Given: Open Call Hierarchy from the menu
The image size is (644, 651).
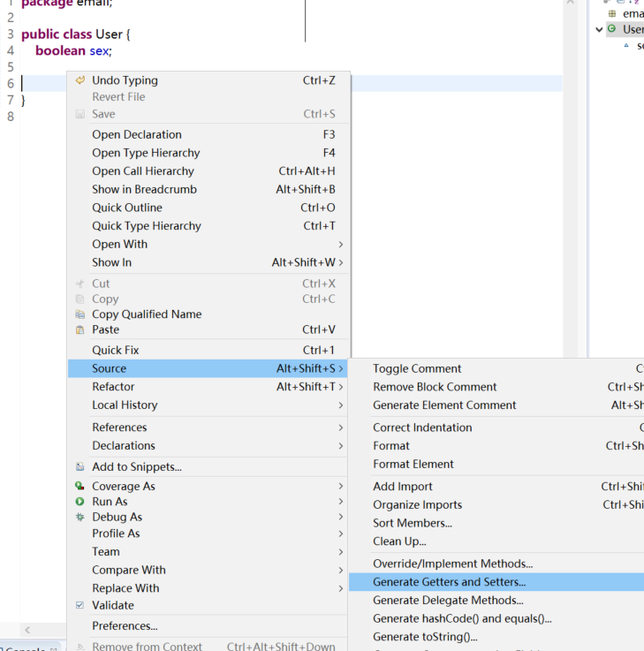Looking at the screenshot, I should coord(208,171).
